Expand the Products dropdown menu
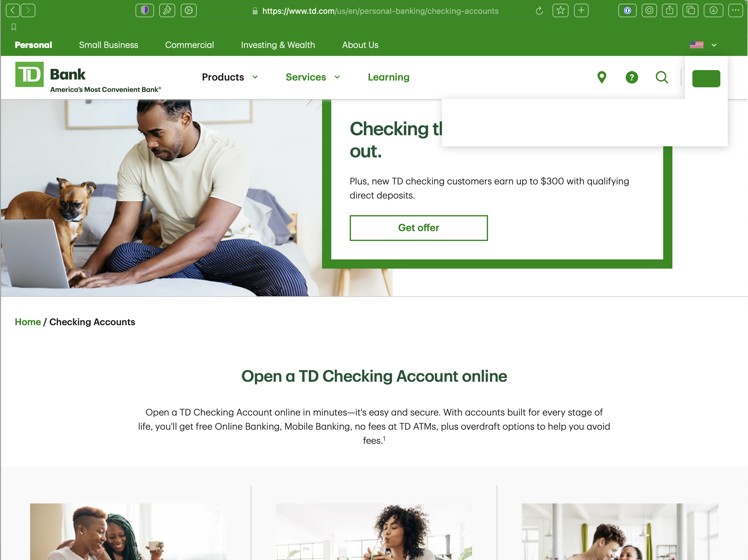Image resolution: width=748 pixels, height=560 pixels. [x=230, y=77]
